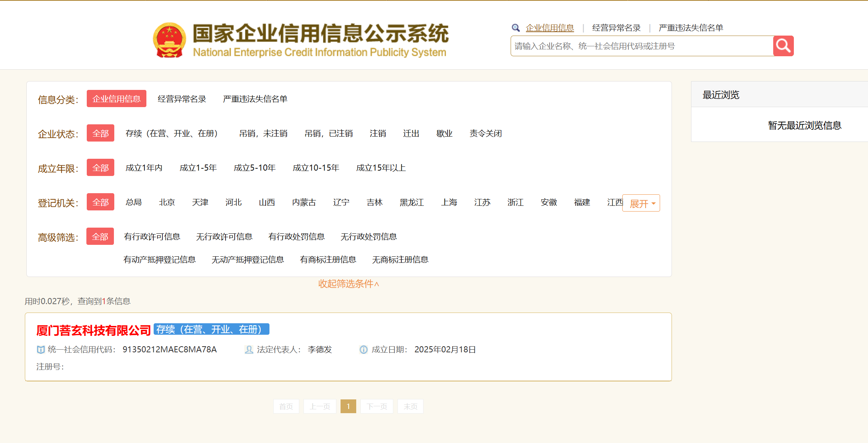Click the small blue magnifier icon
The image size is (868, 443).
[x=516, y=28]
